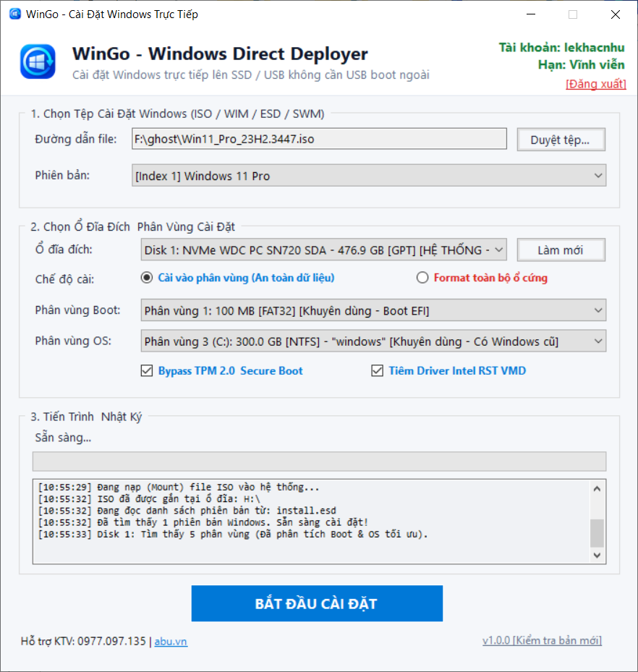This screenshot has height=672, width=638.
Task: Open the Ổ đĩa đích disk dropdown
Action: point(323,250)
